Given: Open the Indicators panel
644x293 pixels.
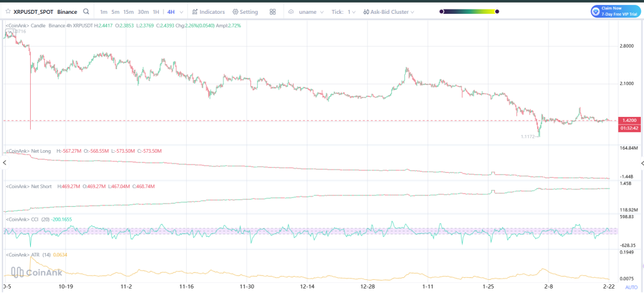Looking at the screenshot, I should 208,11.
